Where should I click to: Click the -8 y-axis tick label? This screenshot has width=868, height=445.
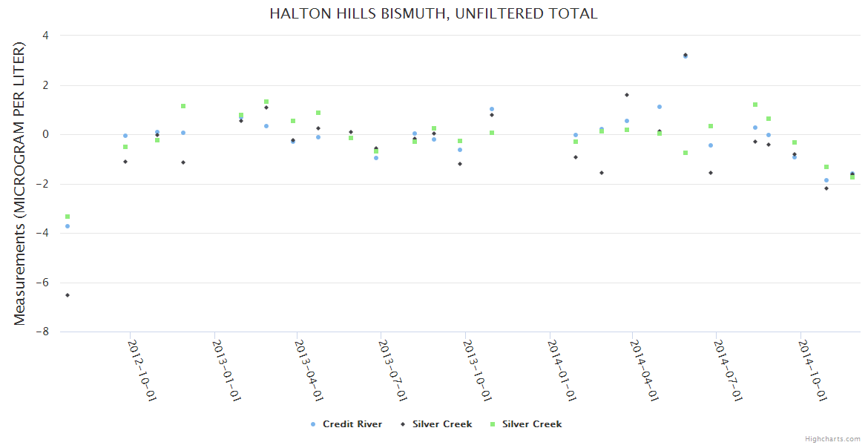point(45,332)
